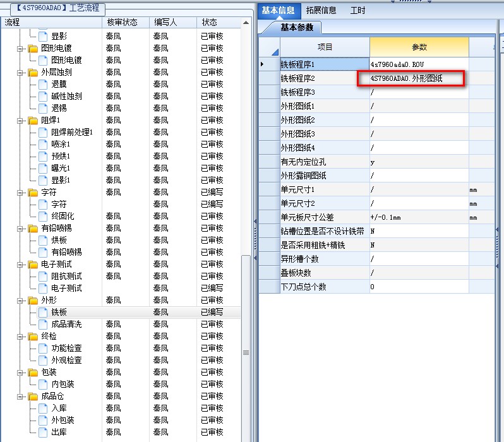Collapse the 终检 folder node
The width and height of the screenshot is (504, 442).
[x=20, y=337]
